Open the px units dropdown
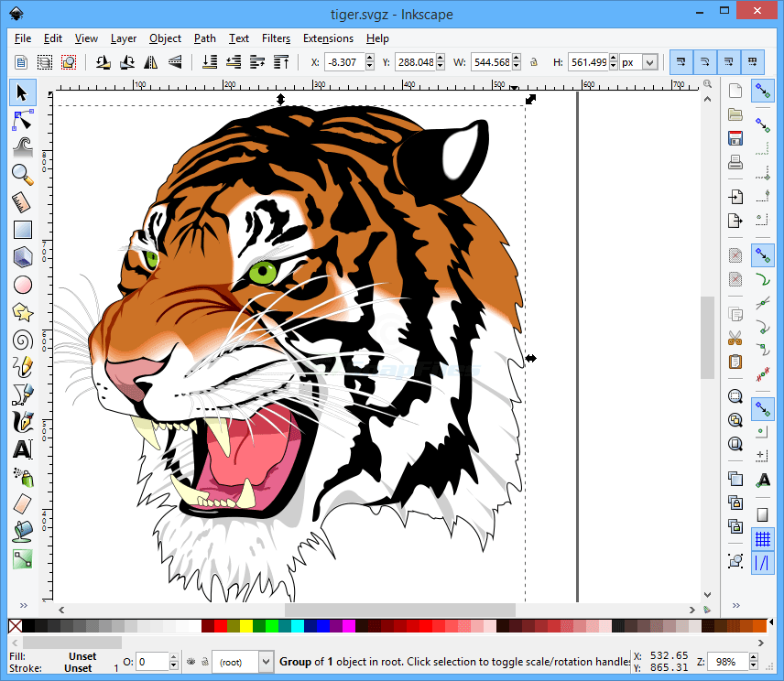This screenshot has height=681, width=784. (649, 62)
